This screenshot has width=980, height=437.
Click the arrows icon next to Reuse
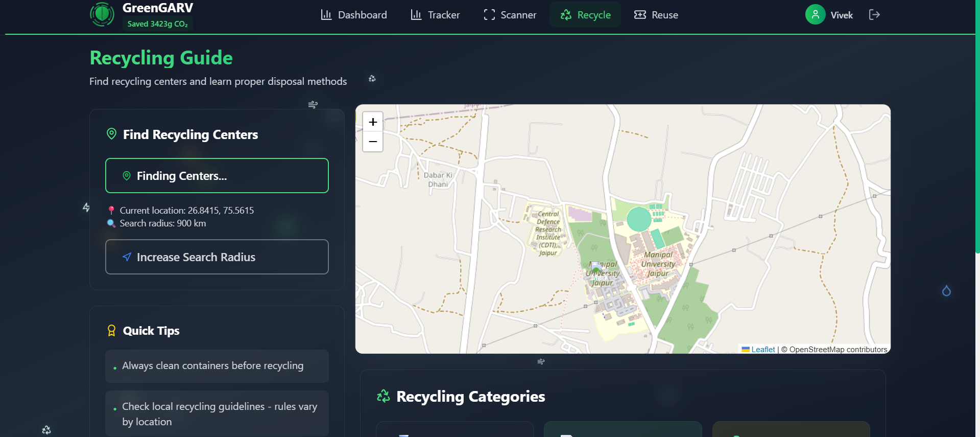[640, 15]
